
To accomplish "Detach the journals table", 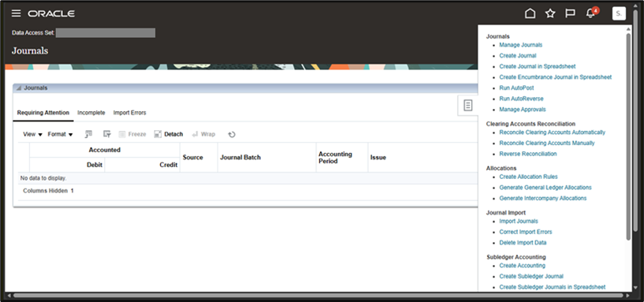I will tap(169, 134).
